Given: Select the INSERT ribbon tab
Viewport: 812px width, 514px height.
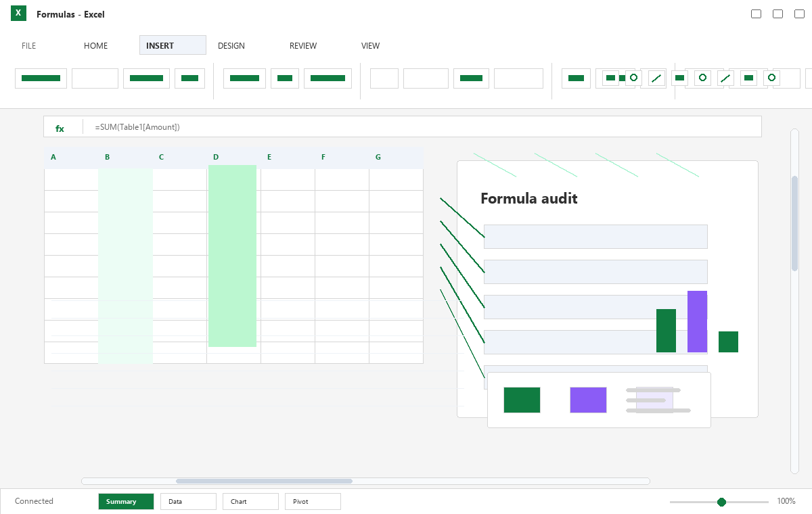Looking at the screenshot, I should 173,45.
